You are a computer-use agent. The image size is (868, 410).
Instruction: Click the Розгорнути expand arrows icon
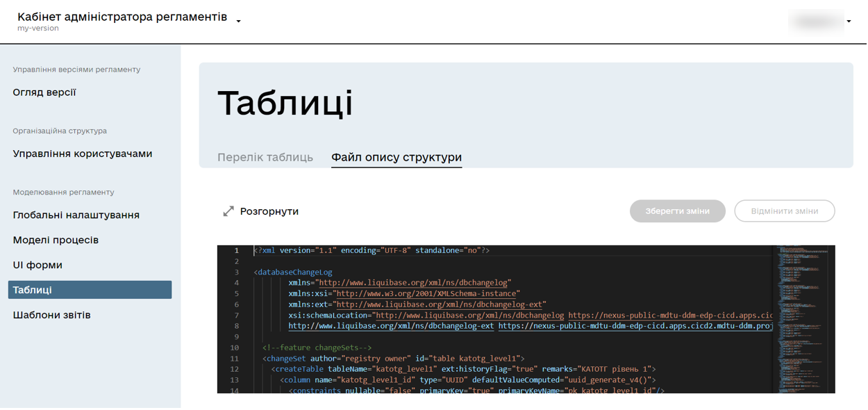pyautogui.click(x=228, y=211)
